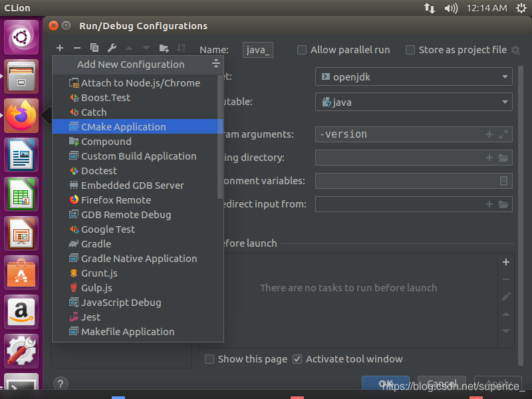
Task: Select CMake Application entry
Action: 138,126
